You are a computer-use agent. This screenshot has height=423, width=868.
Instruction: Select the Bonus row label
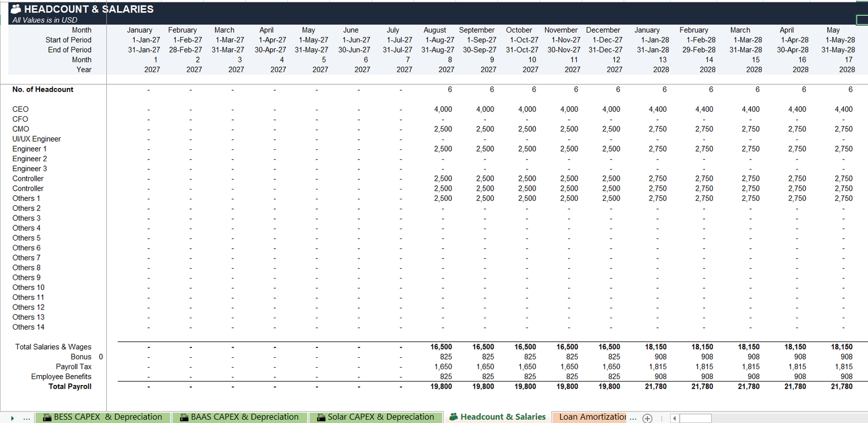pyautogui.click(x=81, y=357)
